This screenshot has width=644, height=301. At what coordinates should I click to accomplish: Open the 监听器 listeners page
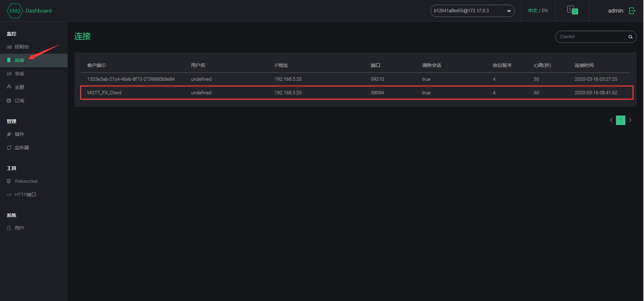tap(22, 148)
